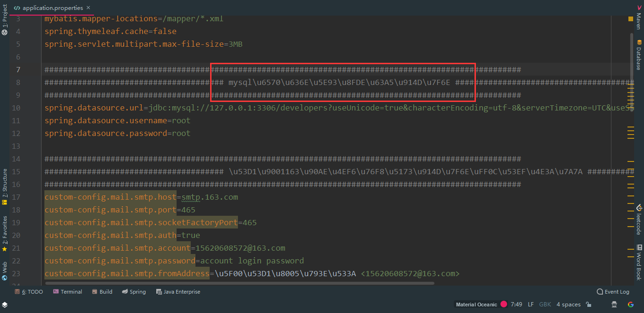Image resolution: width=644 pixels, height=313 pixels.
Task: Change 4 spaces indentation setting
Action: 568,305
